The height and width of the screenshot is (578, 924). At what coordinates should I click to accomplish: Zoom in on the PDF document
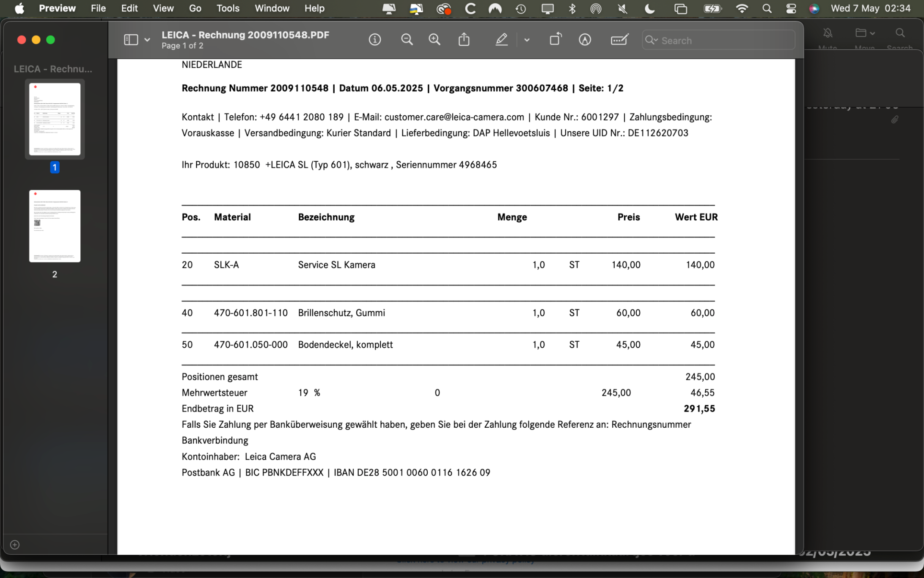434,40
